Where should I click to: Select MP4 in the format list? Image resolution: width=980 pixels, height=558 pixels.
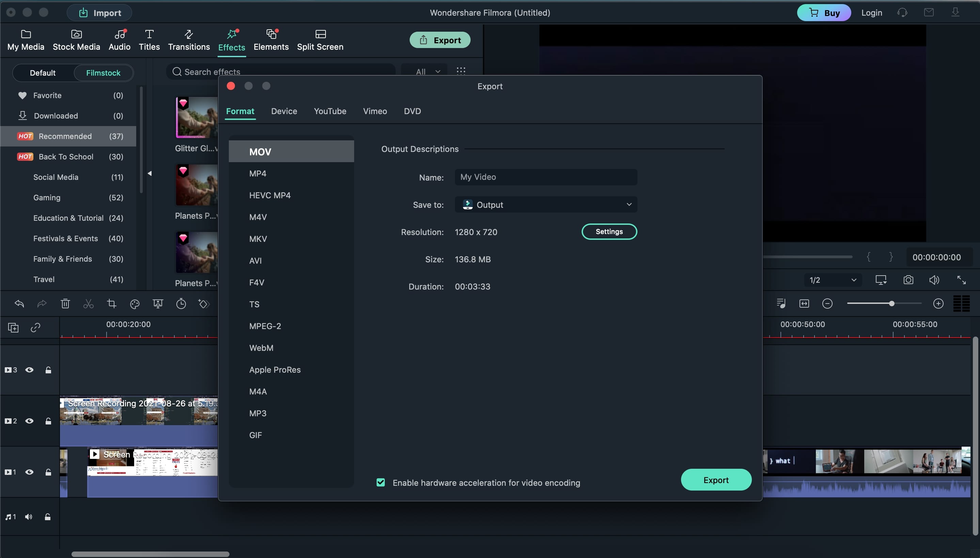[257, 174]
